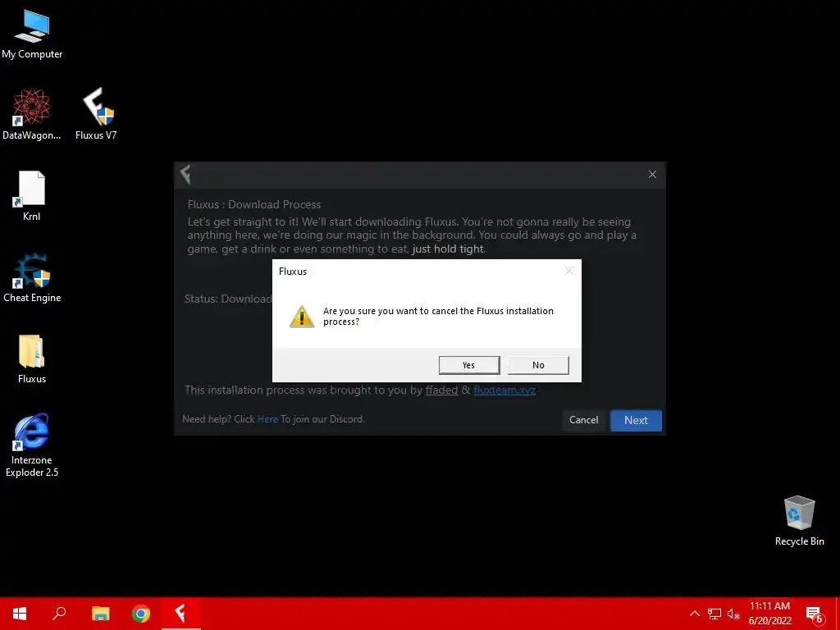Select the Krnl desktop shortcut
This screenshot has width=840, height=630.
click(32, 196)
